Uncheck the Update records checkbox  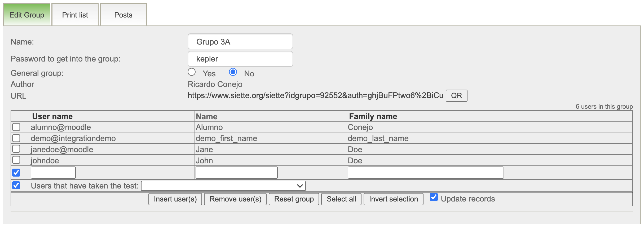(434, 197)
